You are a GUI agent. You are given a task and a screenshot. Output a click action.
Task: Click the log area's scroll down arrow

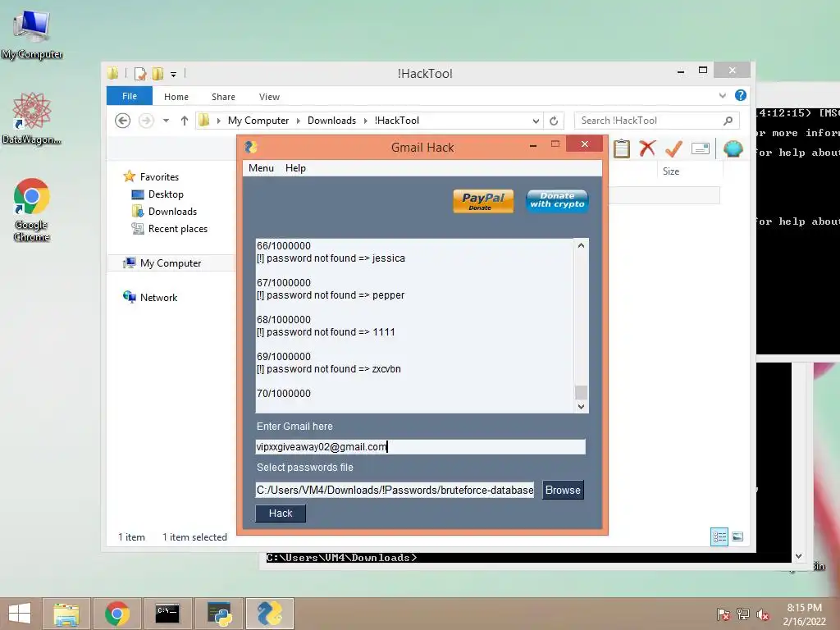582,407
